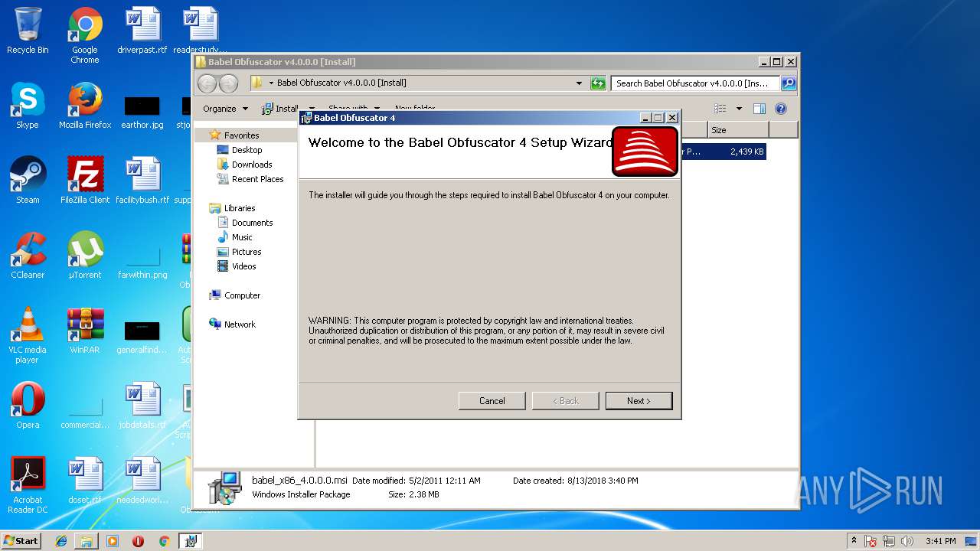Viewport: 980px width, 551px height.
Task: Select Libraries in the navigation pane
Action: [240, 208]
